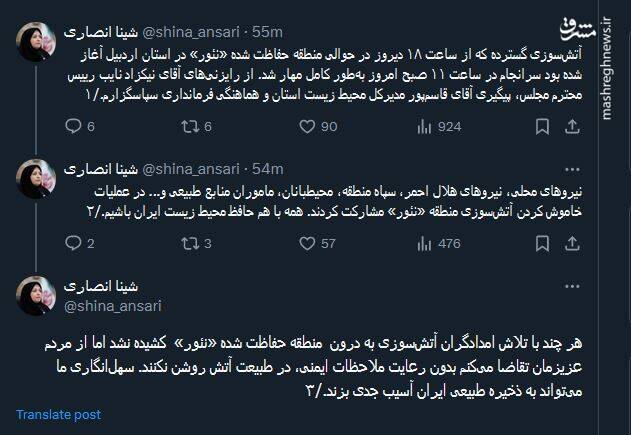Open profile picture on third tweet
631x435 pixels.
35,296
